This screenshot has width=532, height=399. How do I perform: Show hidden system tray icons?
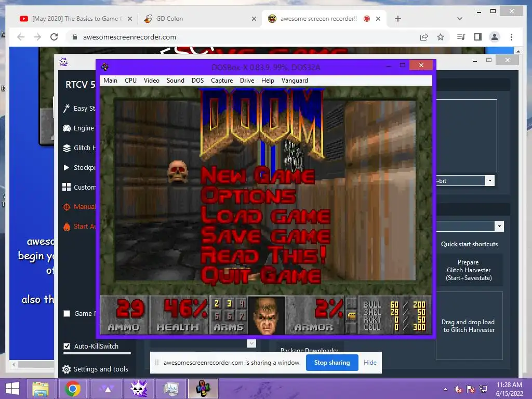coord(445,389)
